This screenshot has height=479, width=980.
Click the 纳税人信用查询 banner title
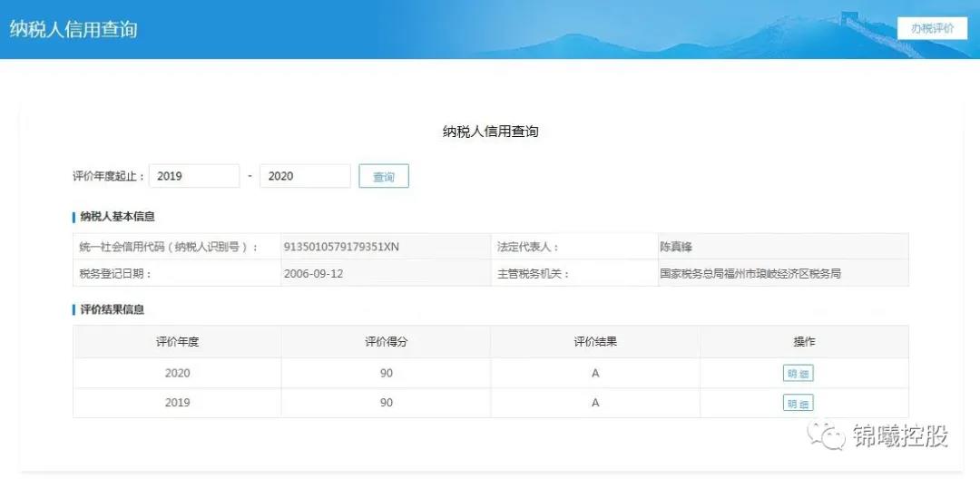(73, 29)
